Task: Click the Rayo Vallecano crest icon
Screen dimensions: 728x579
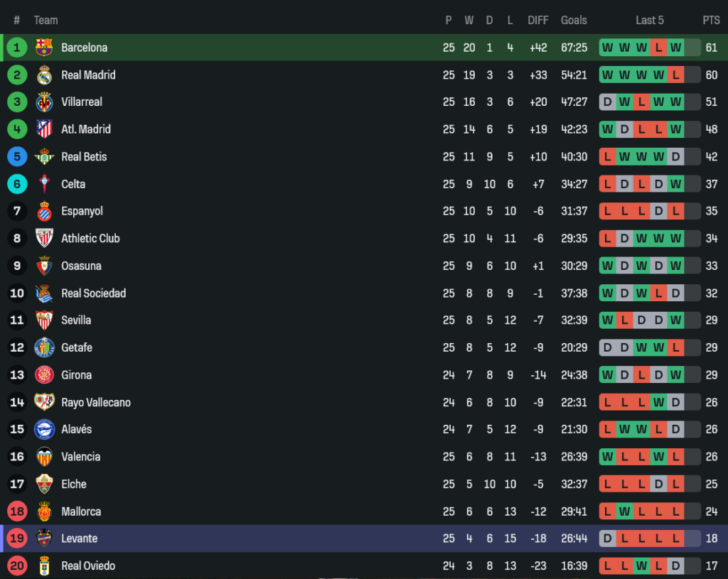Action: point(44,402)
